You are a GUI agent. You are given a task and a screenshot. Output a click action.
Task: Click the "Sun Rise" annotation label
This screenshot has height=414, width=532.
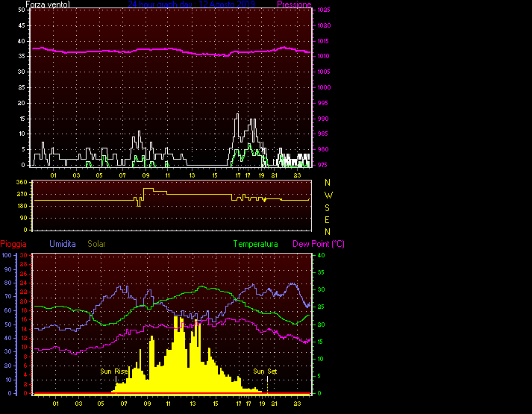[113, 371]
